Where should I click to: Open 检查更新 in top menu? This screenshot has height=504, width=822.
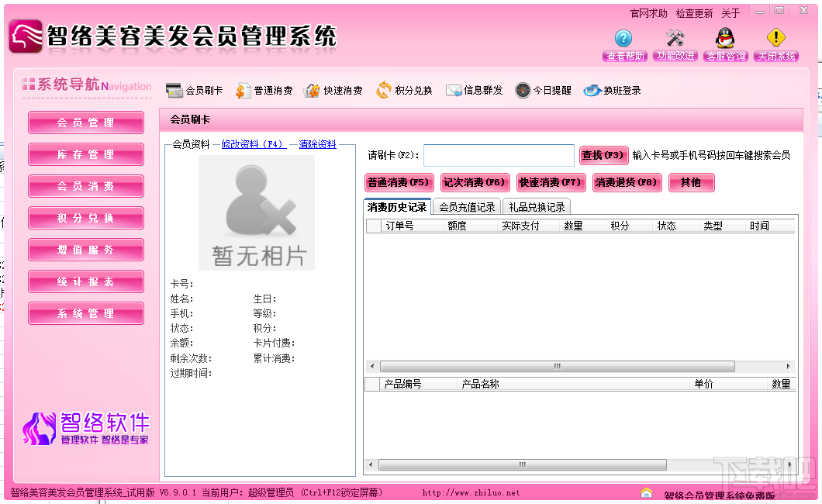coord(694,14)
